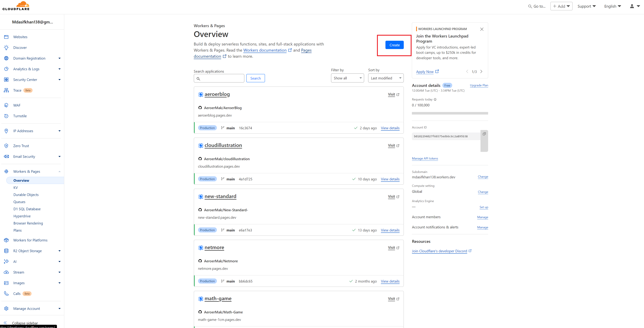Change the workers.dev subdomain

(483, 176)
